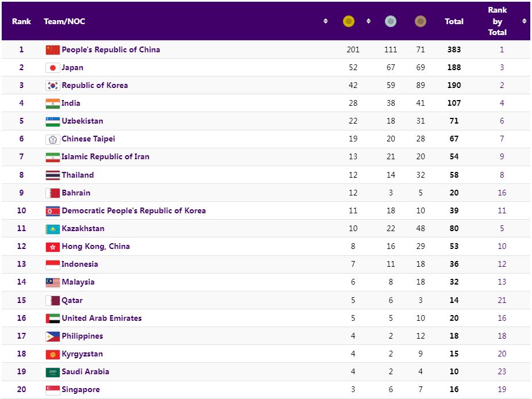Select the United Arab Emirates link
The width and height of the screenshot is (532, 399).
pos(102,319)
